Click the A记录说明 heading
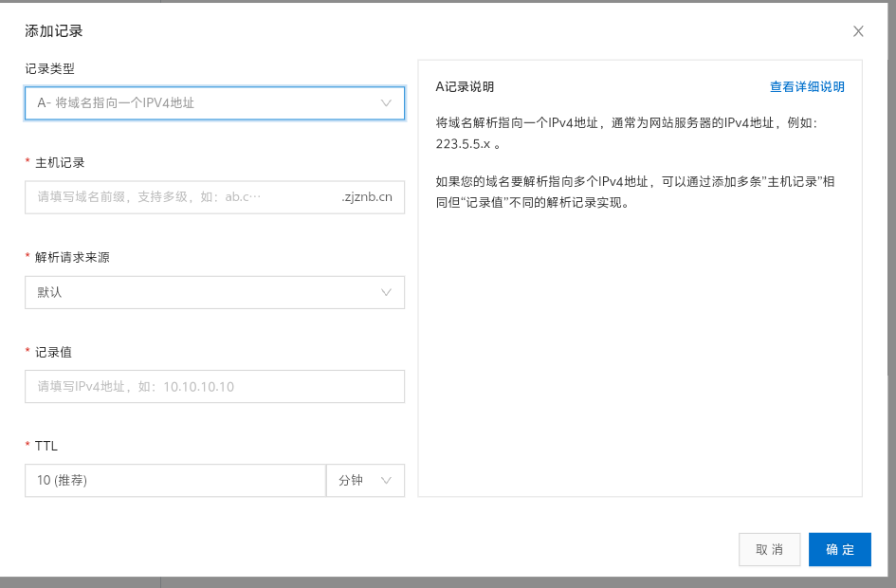 [x=465, y=87]
